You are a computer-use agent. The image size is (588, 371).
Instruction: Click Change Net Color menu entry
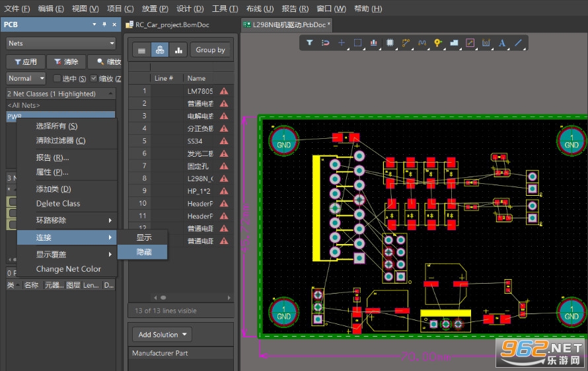pos(67,269)
